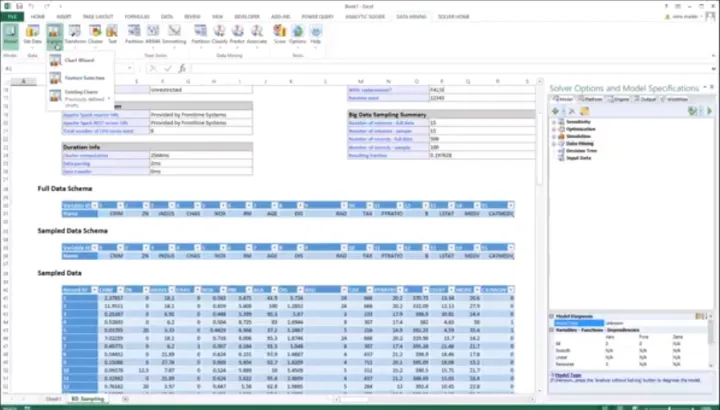
Task: Select the Cluster ribbon icon
Action: (96, 35)
